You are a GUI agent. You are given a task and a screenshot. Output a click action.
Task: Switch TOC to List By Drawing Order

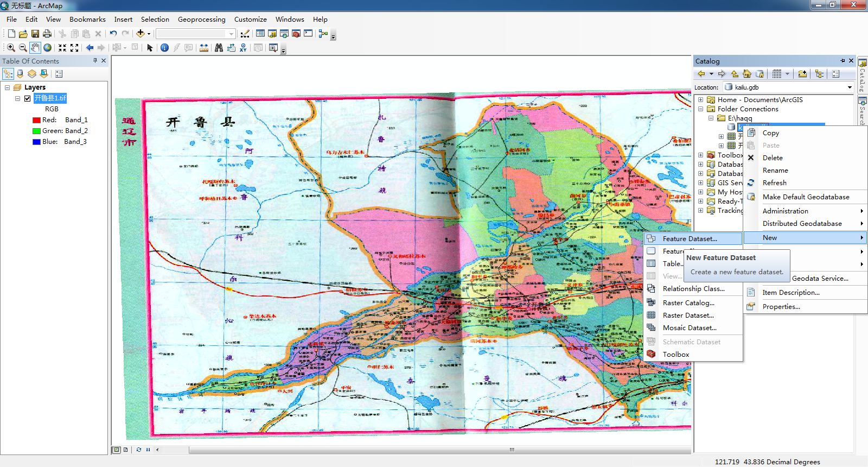pos(8,74)
